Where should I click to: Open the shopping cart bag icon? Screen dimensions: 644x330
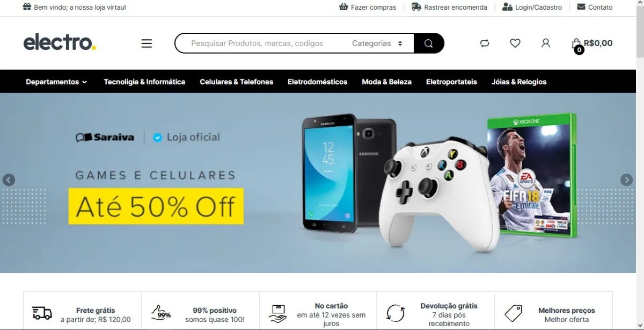(x=576, y=44)
